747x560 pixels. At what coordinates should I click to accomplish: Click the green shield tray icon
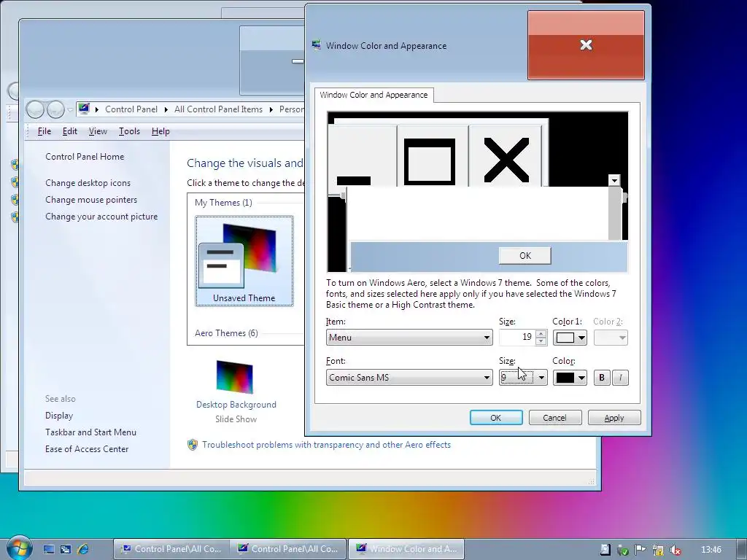(623, 550)
